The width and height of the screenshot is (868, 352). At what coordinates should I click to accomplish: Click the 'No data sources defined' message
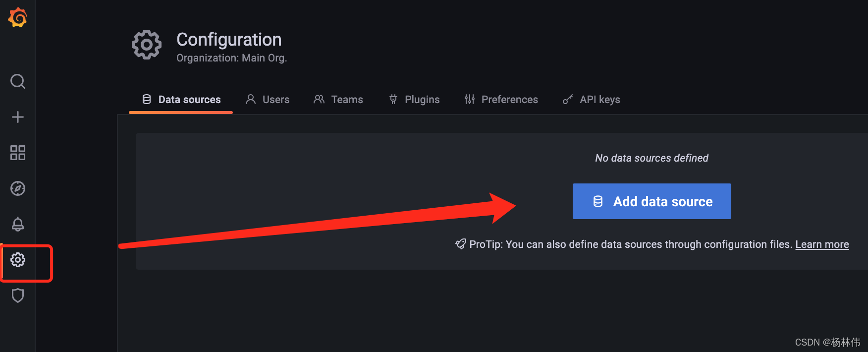click(651, 158)
